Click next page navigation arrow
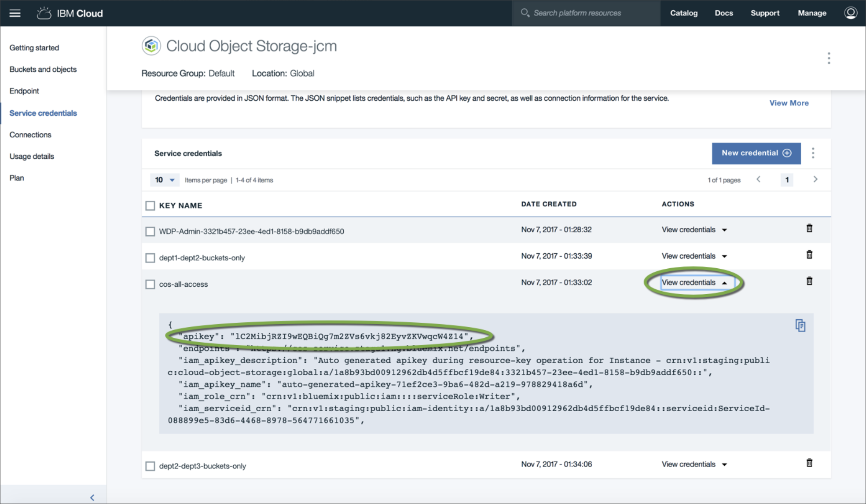This screenshot has height=504, width=866. [815, 179]
